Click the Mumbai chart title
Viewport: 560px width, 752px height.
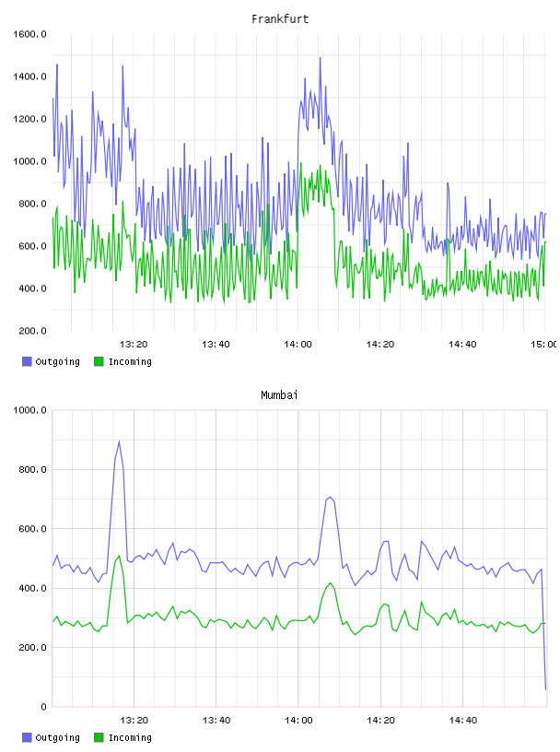tap(279, 395)
